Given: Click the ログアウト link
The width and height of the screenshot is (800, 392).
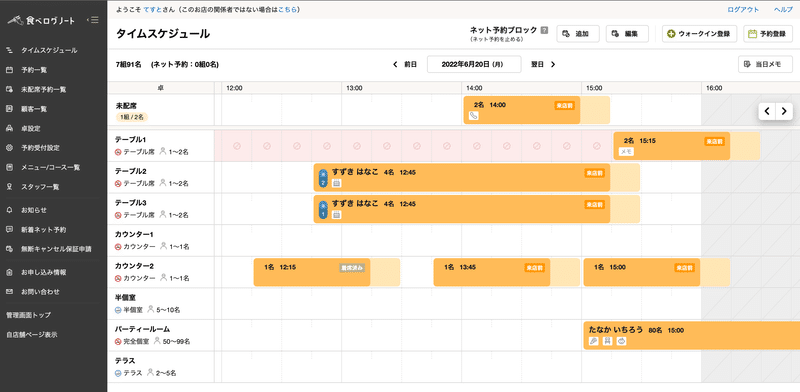Looking at the screenshot, I should [743, 10].
